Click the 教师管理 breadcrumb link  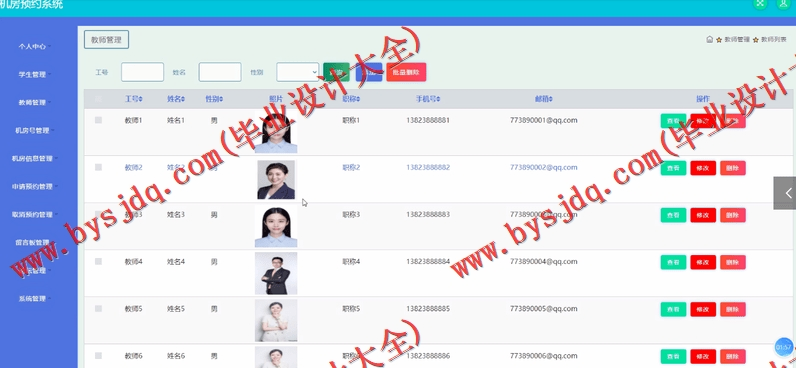coord(737,39)
